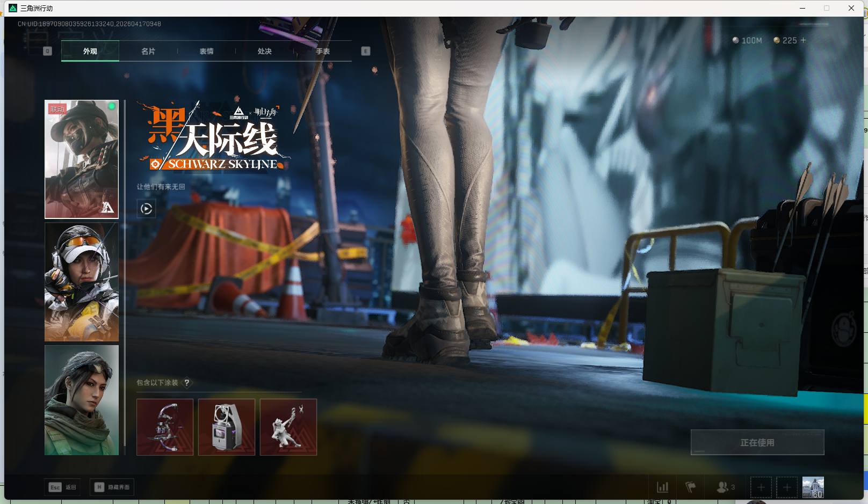
Task: Click the E next-tab key icon
Action: (x=366, y=51)
